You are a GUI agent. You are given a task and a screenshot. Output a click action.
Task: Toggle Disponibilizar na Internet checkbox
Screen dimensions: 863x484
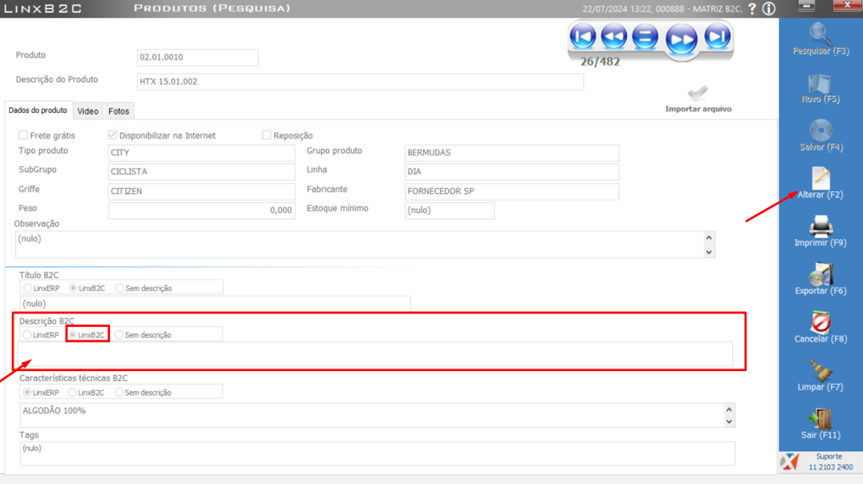point(112,135)
